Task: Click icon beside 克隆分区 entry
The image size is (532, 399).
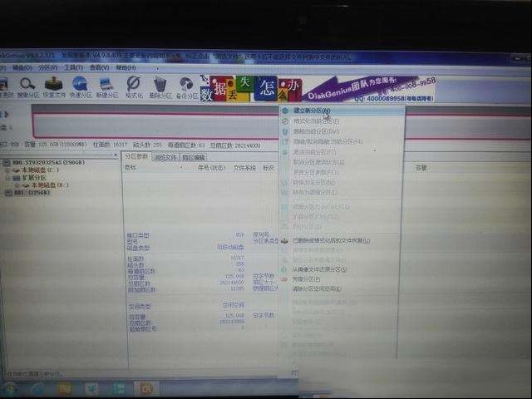Action: coord(284,279)
